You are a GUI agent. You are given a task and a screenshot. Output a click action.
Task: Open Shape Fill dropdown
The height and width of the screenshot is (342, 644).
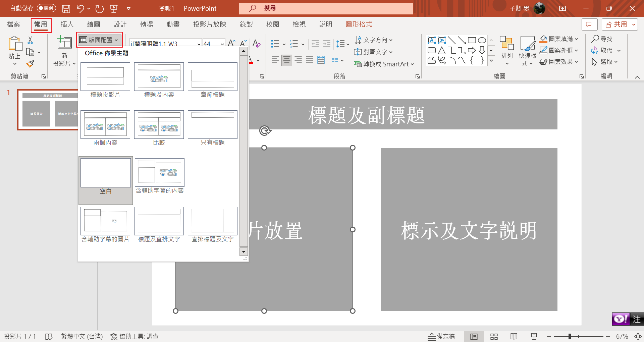[559, 39]
